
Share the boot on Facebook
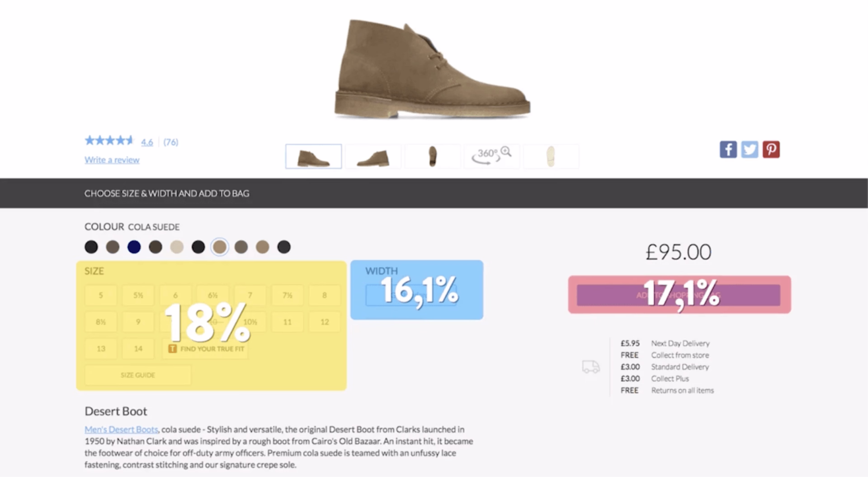click(x=728, y=149)
